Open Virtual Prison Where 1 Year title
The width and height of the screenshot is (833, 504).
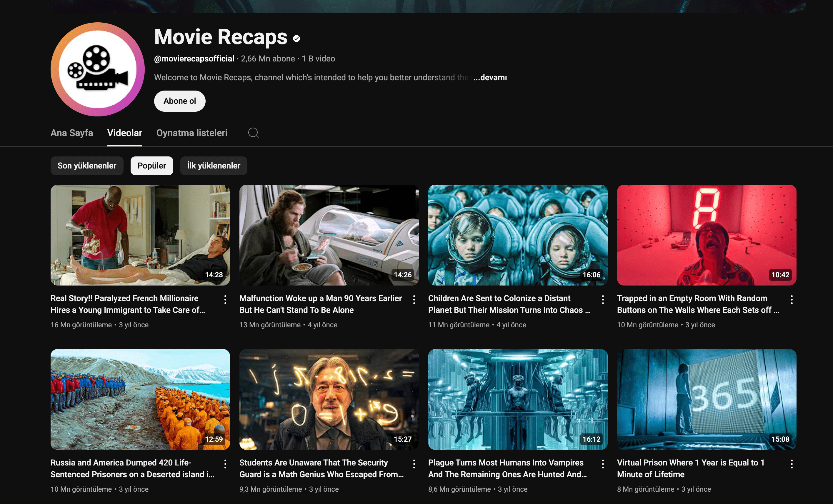coord(691,468)
